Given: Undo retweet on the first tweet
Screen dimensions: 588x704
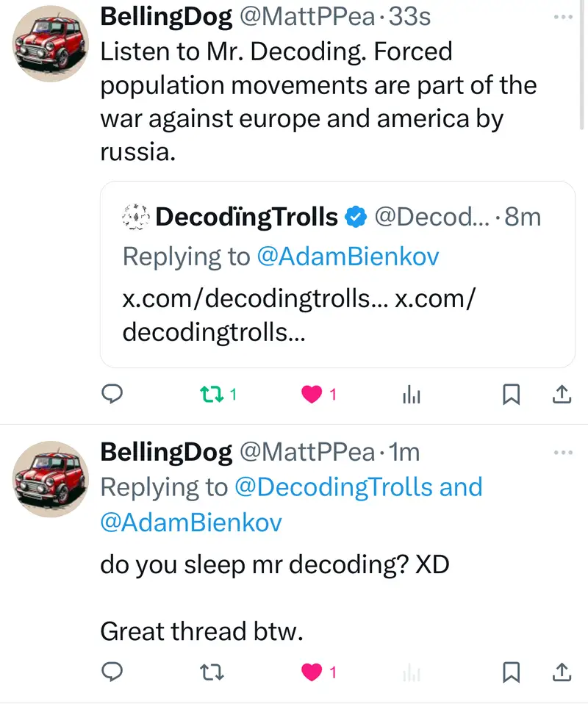Looking at the screenshot, I should (210, 395).
